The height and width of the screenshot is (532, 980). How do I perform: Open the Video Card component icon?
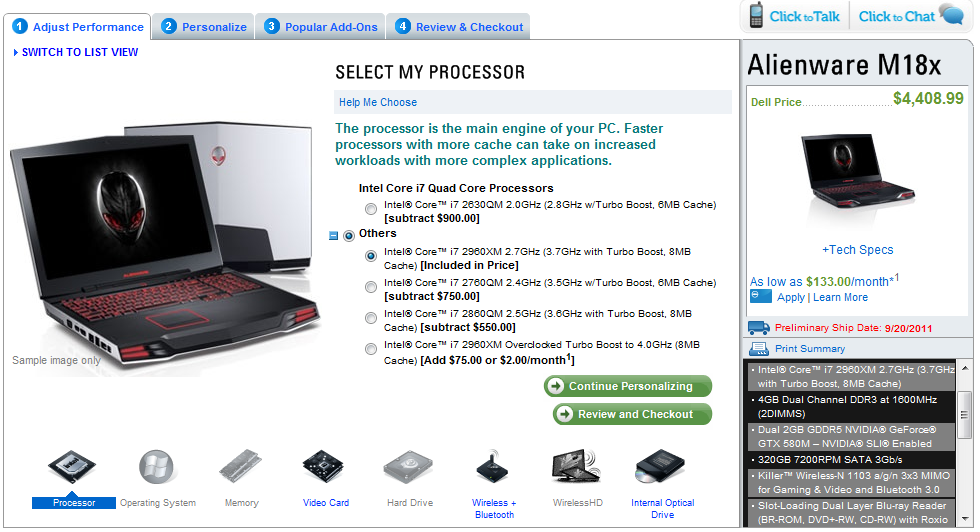click(x=324, y=466)
